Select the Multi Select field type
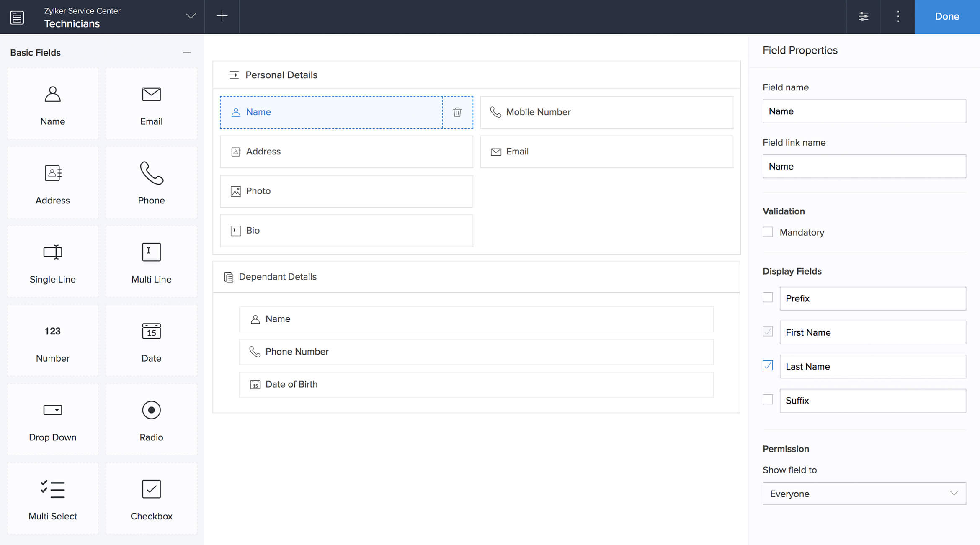980x545 pixels. tap(52, 498)
